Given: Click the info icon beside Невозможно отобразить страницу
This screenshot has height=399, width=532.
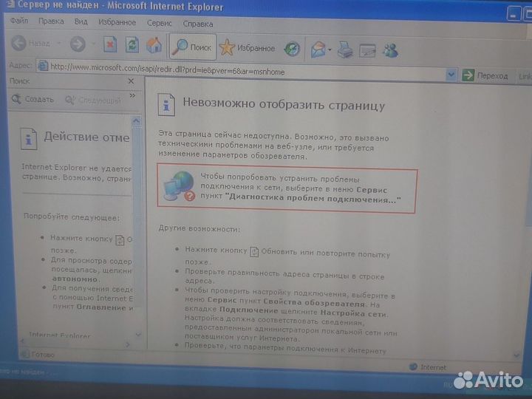Looking at the screenshot, I should pos(166,105).
